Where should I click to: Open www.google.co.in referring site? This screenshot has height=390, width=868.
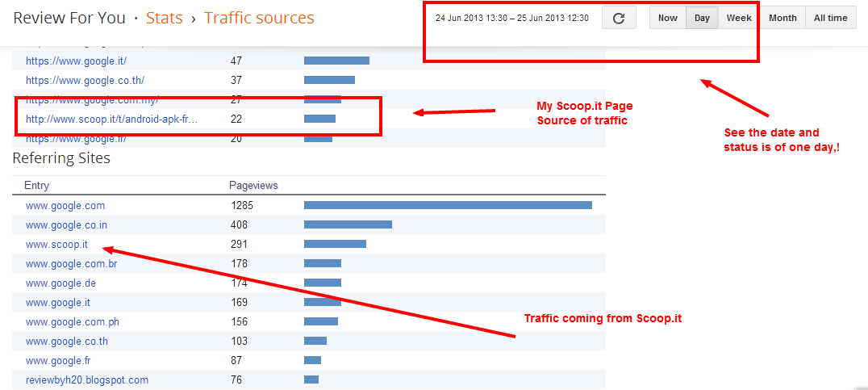pyautogui.click(x=66, y=225)
